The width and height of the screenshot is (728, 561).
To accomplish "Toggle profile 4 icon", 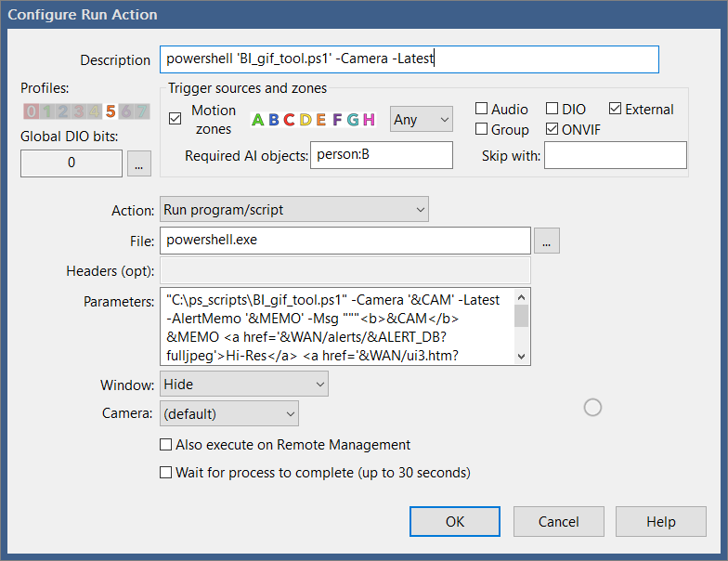I will pyautogui.click(x=95, y=111).
